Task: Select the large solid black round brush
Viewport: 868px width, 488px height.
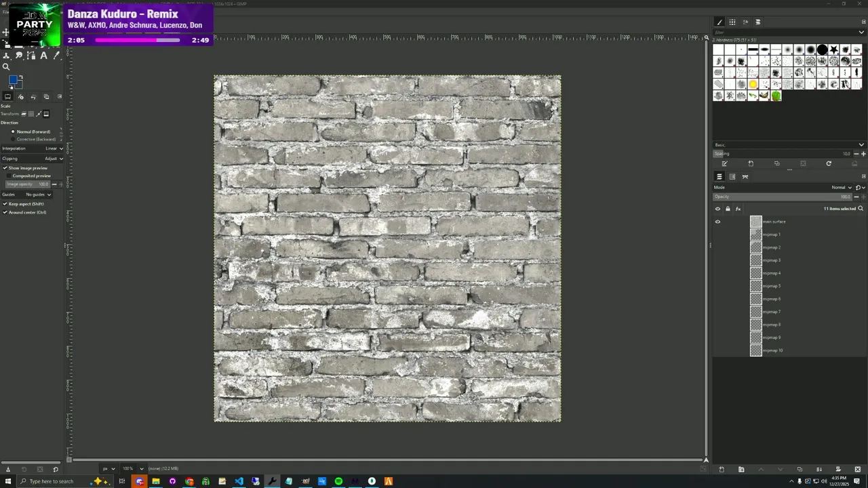Action: [822, 49]
